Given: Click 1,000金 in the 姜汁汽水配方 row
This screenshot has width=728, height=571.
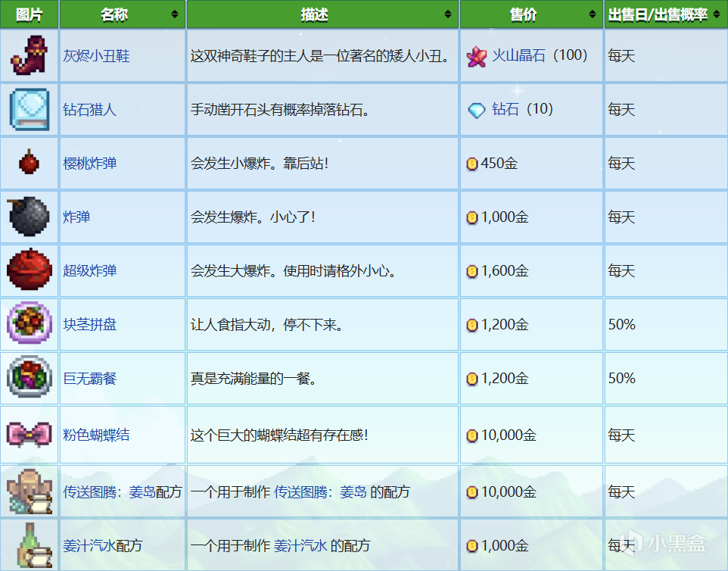Looking at the screenshot, I should pyautogui.click(x=505, y=545).
